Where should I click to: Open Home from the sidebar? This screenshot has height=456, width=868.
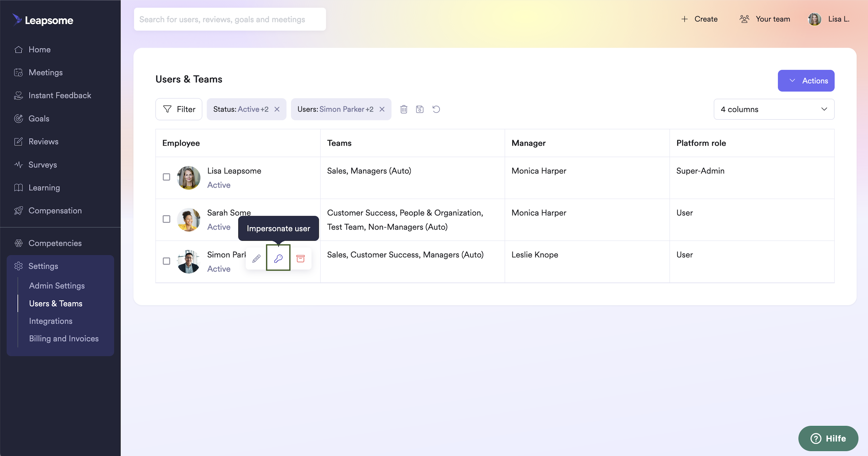coord(39,50)
